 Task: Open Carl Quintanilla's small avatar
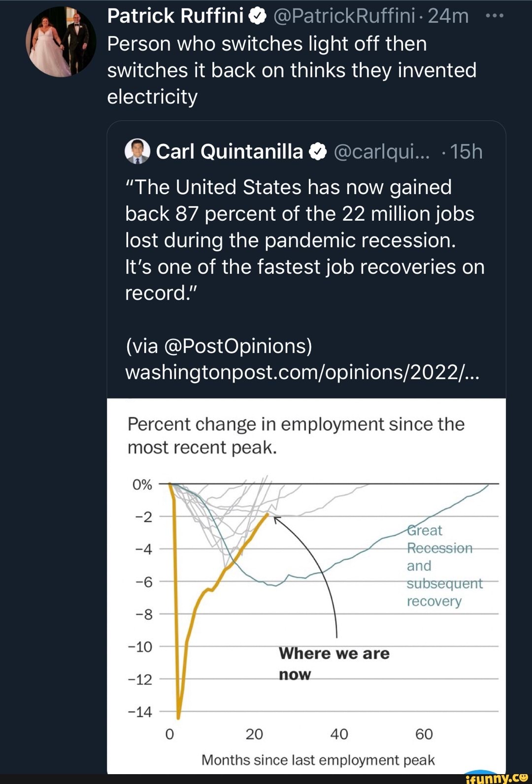(x=137, y=151)
